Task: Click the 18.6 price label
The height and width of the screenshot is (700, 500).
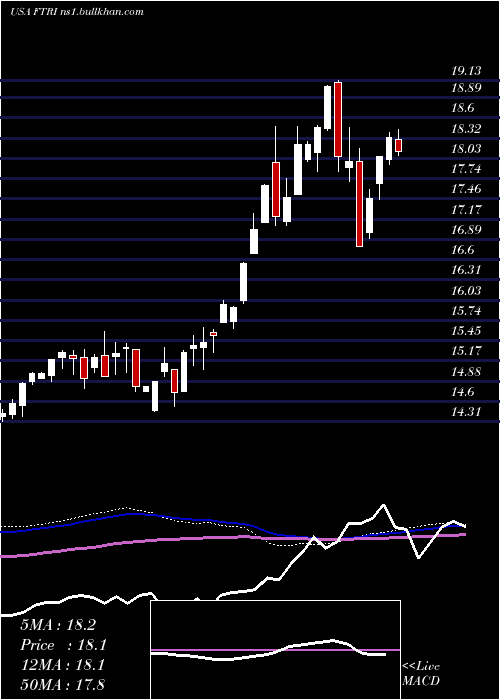Action: point(462,108)
